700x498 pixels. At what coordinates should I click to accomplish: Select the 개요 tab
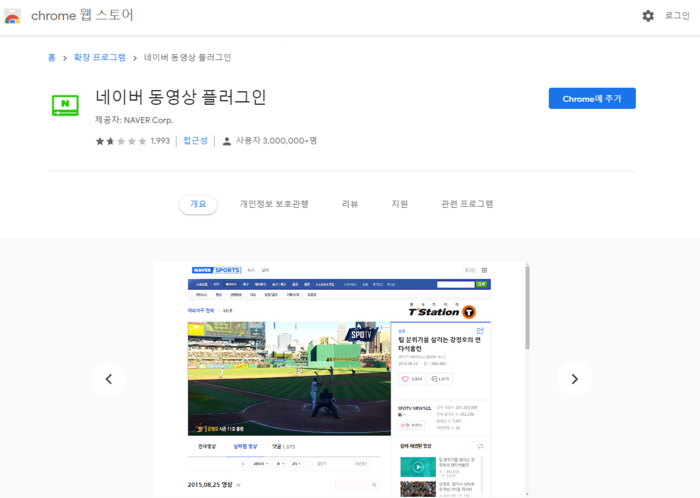click(198, 204)
